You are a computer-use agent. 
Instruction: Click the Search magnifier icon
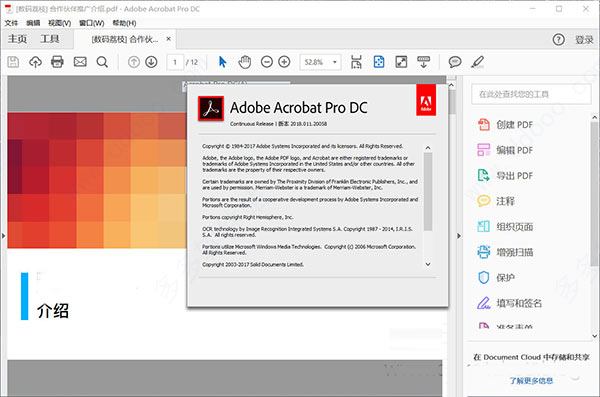[102, 62]
